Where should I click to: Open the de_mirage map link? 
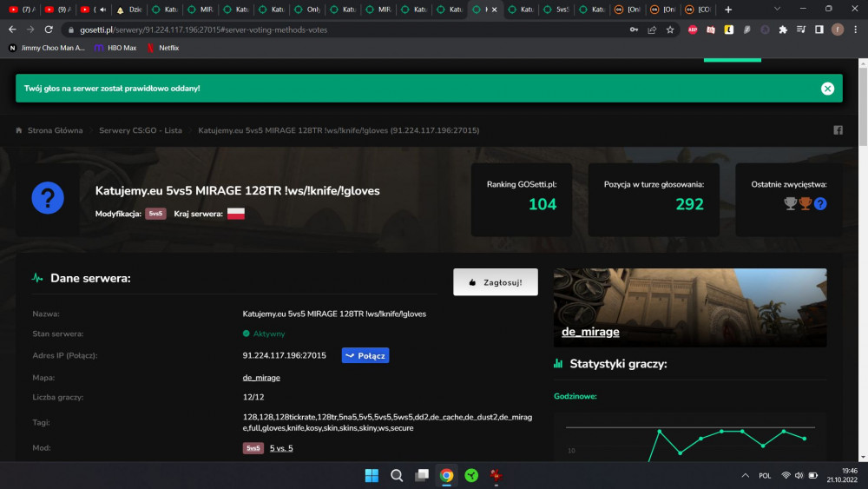coord(261,378)
